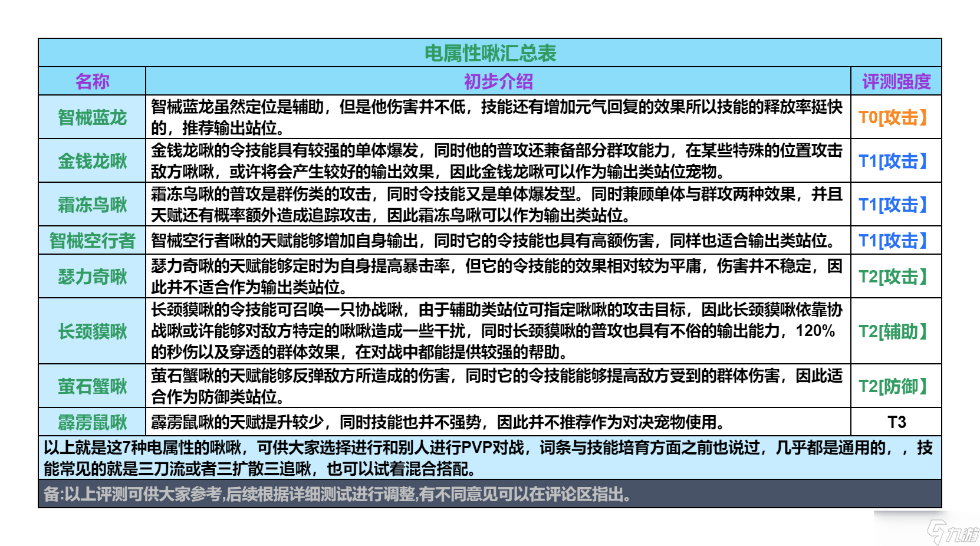Select the 智械空行者 name cell

click(x=92, y=241)
